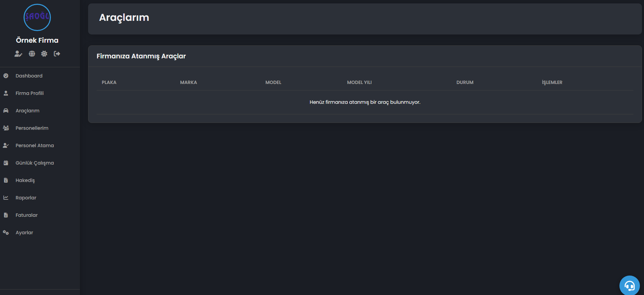Click the Araçlarım page title
Image resolution: width=644 pixels, height=295 pixels.
[124, 18]
